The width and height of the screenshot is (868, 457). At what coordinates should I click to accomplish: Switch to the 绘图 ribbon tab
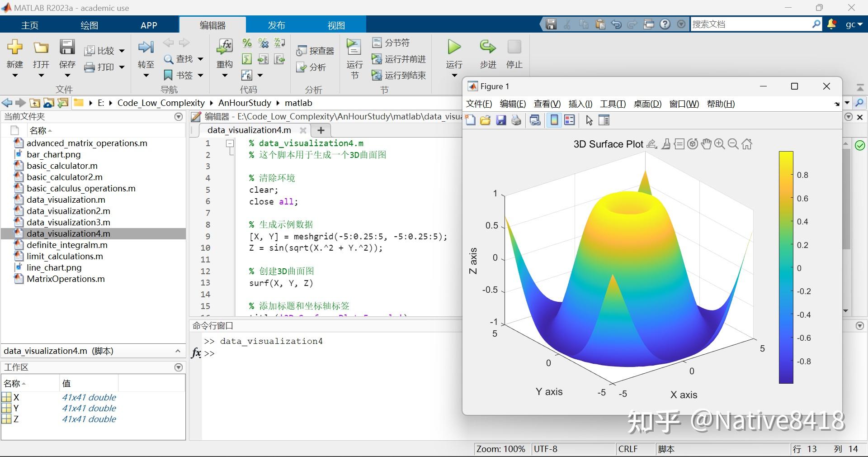89,25
